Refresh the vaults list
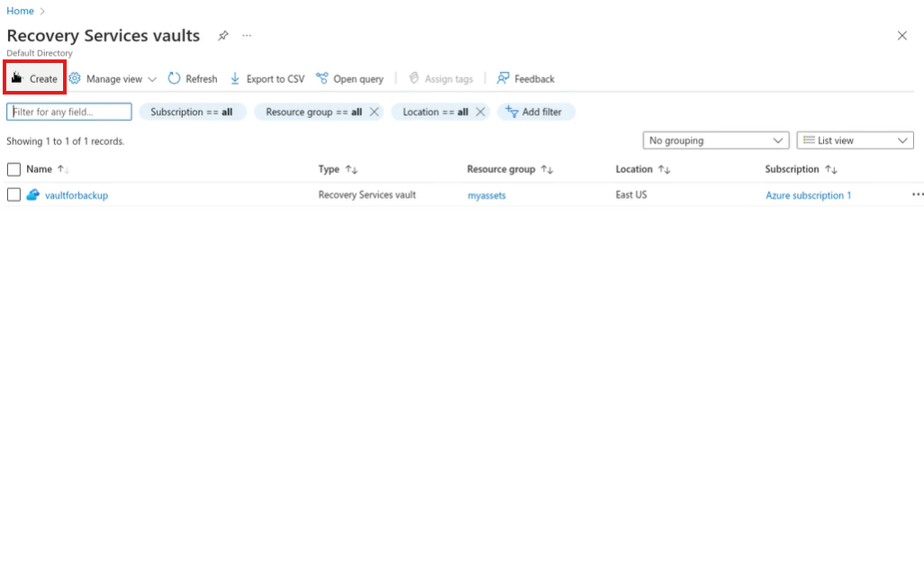Image resolution: width=924 pixels, height=579 pixels. click(193, 79)
